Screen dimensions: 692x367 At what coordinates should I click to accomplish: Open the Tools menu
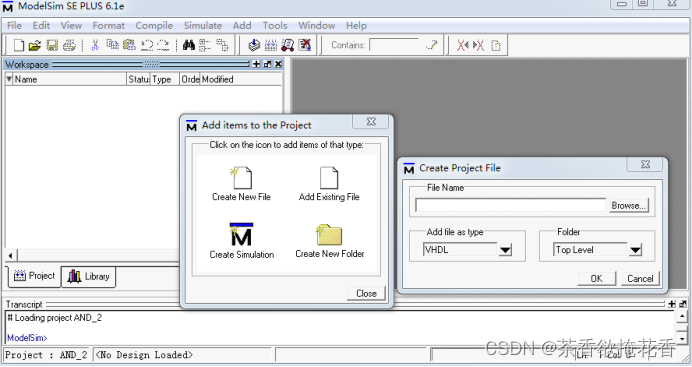pyautogui.click(x=275, y=26)
